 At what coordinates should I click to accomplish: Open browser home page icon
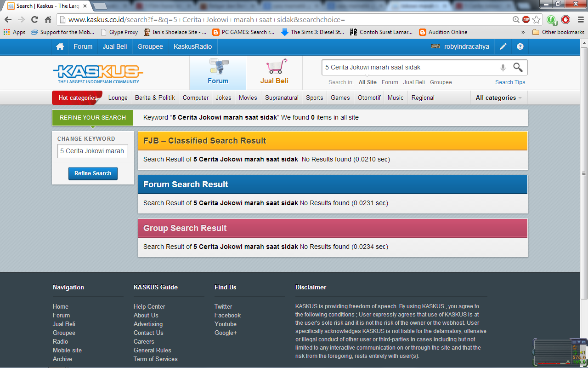(x=48, y=20)
